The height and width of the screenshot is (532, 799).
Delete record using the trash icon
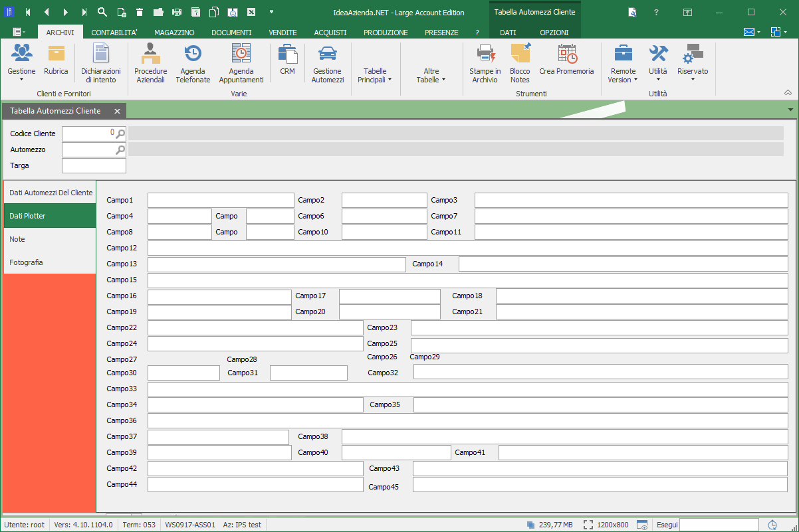140,12
